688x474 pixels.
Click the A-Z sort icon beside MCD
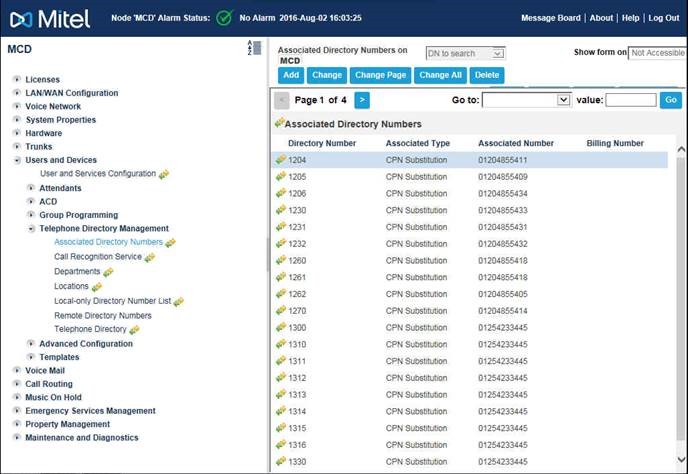[254, 47]
